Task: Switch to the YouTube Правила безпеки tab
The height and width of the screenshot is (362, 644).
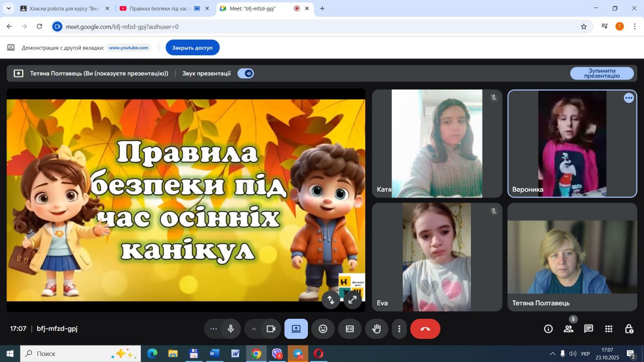Action: point(157,9)
